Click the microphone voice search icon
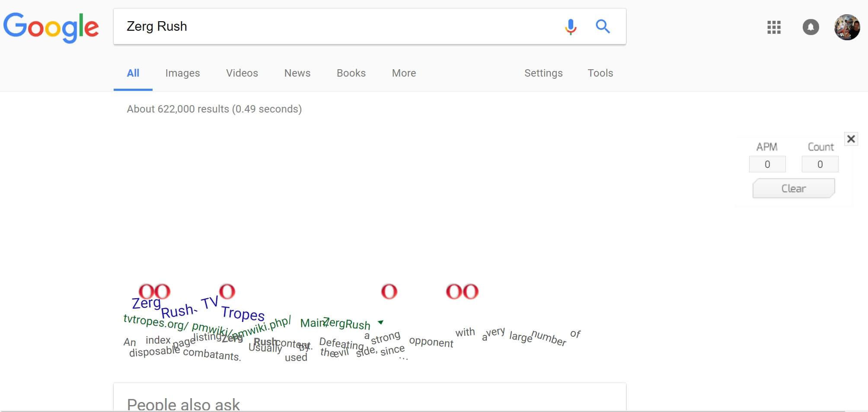Screen dimensions: 868x412 [x=571, y=27]
